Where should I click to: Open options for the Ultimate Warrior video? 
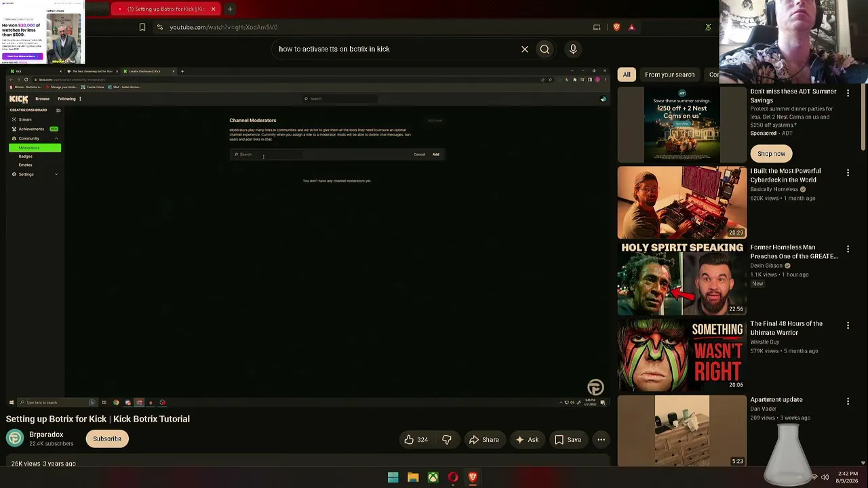click(x=848, y=325)
